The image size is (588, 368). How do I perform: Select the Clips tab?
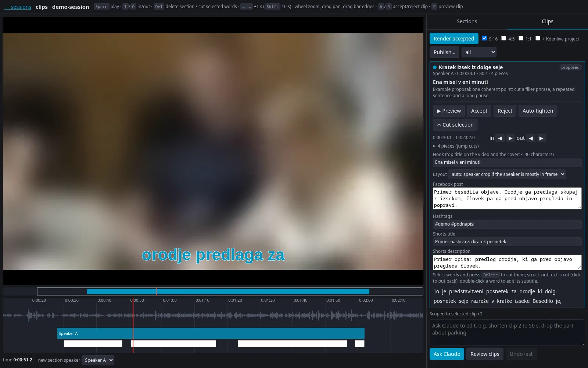(x=548, y=21)
